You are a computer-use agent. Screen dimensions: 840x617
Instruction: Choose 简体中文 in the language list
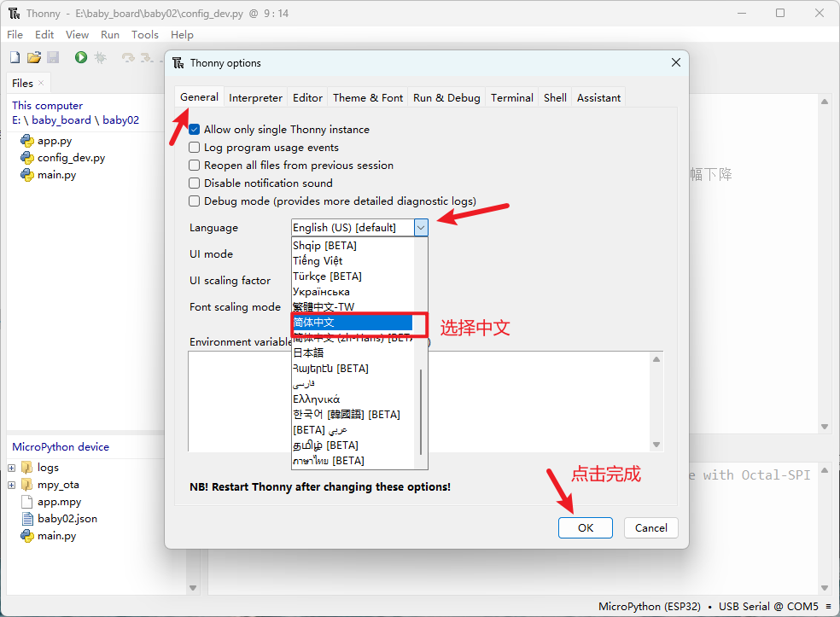pos(353,323)
